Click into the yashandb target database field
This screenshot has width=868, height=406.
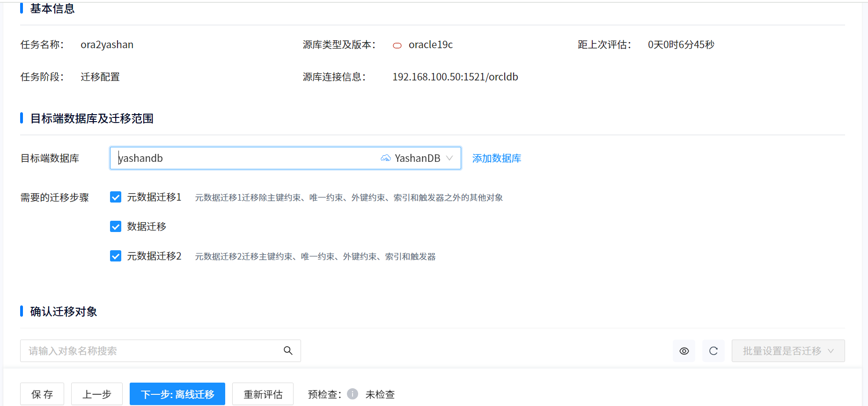click(x=286, y=158)
